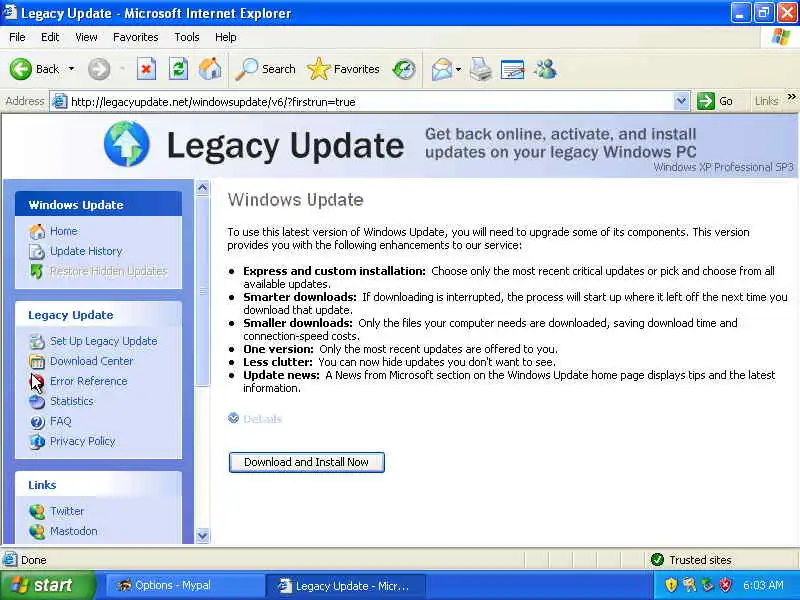
Task: Open the Back history dropdown arrow
Action: pyautogui.click(x=71, y=69)
